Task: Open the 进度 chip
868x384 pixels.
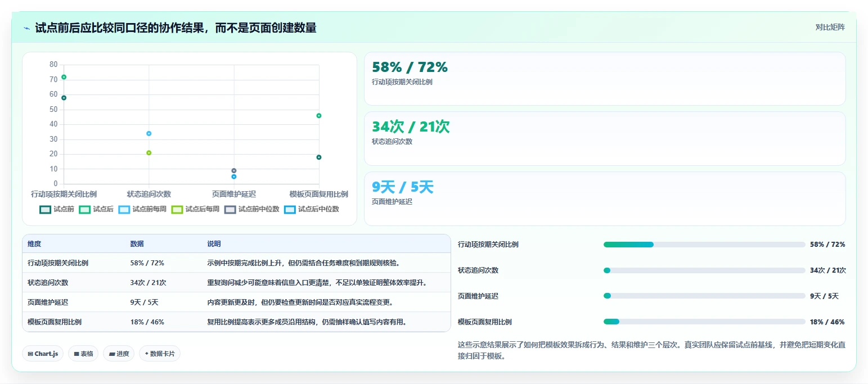Action: [119, 354]
